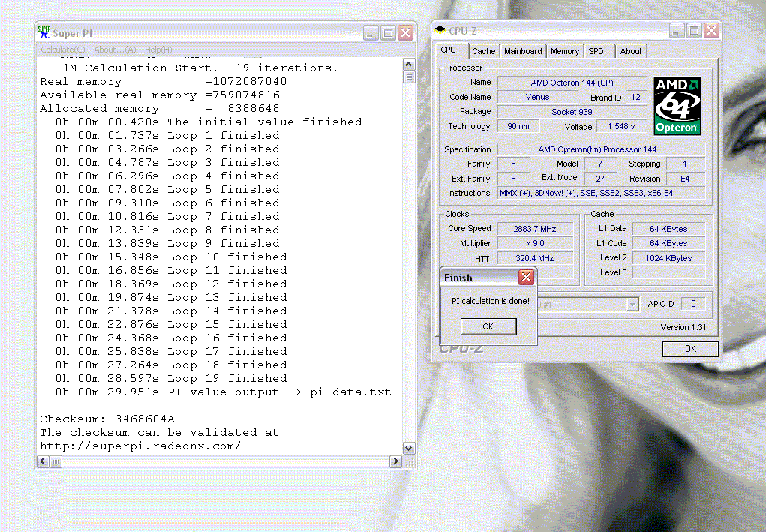
Task: Click the Name field showing AMD Opteron 144 (UP)
Action: coord(572,83)
